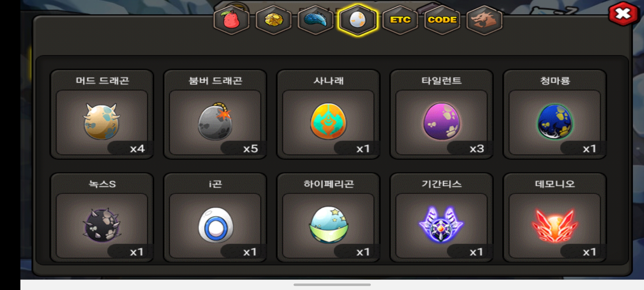Open the dragon head tab

[484, 20]
